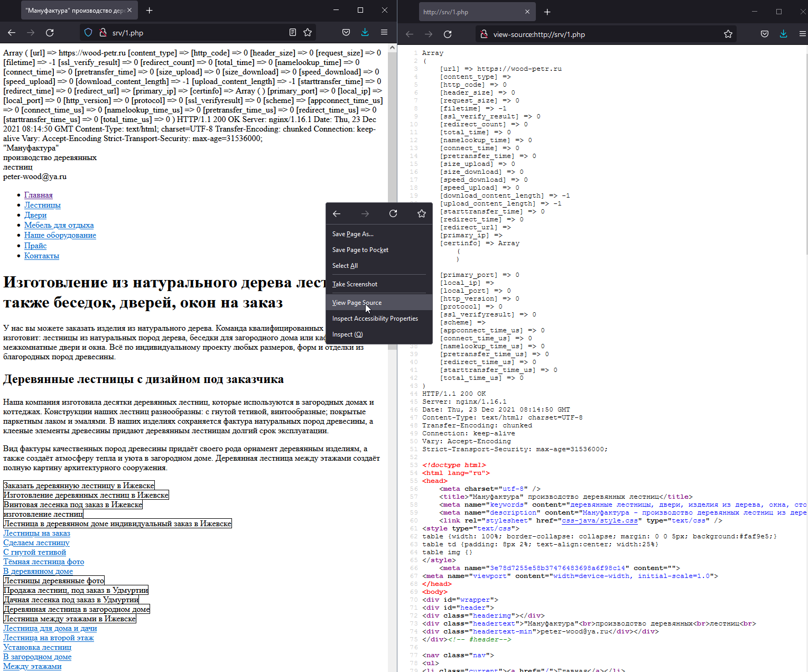Save to Pocket in the view-source window
808x672 pixels.
[765, 34]
